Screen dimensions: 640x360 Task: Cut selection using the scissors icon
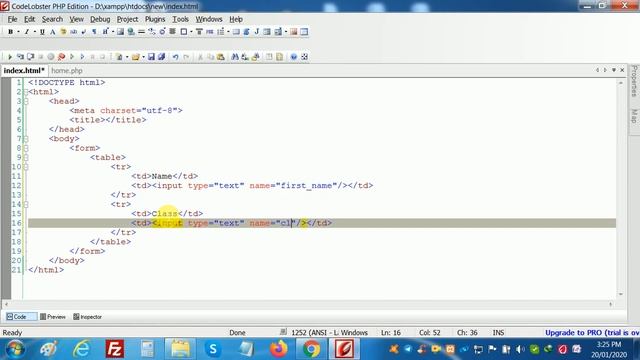coord(200,57)
